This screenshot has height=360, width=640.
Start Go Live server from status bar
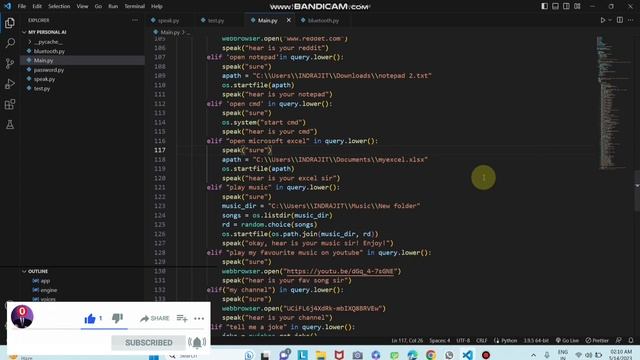coord(567,340)
